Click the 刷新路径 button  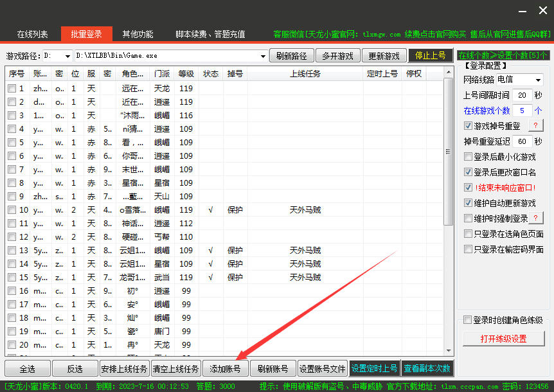tap(292, 56)
